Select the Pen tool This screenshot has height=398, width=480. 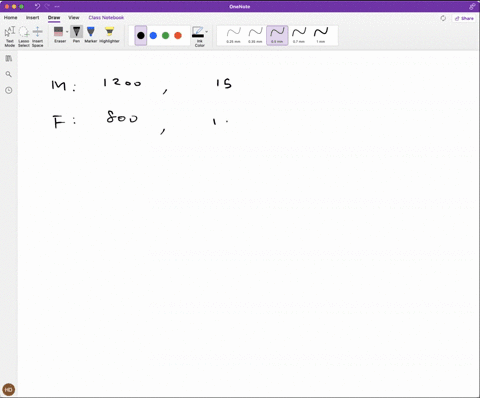pyautogui.click(x=76, y=35)
